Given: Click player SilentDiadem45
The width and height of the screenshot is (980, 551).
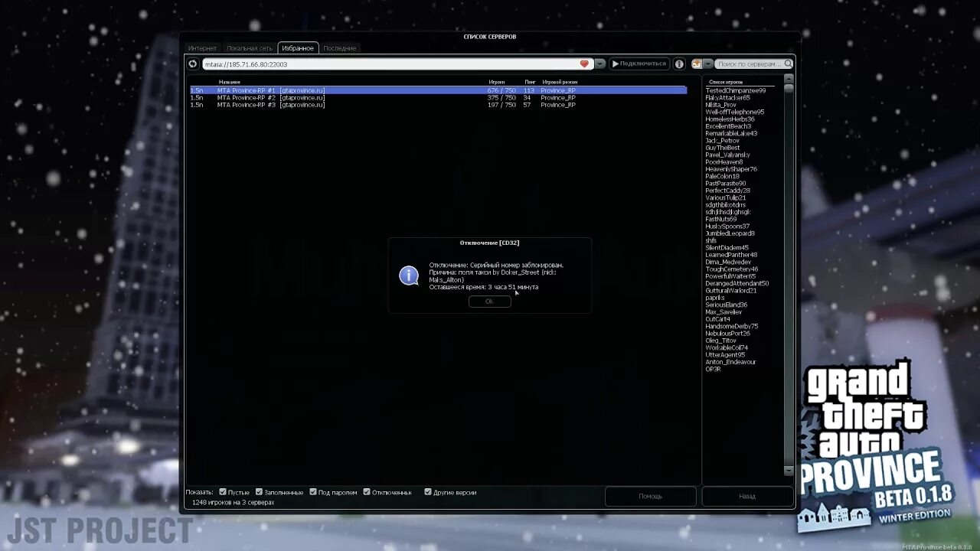Looking at the screenshot, I should point(727,248).
